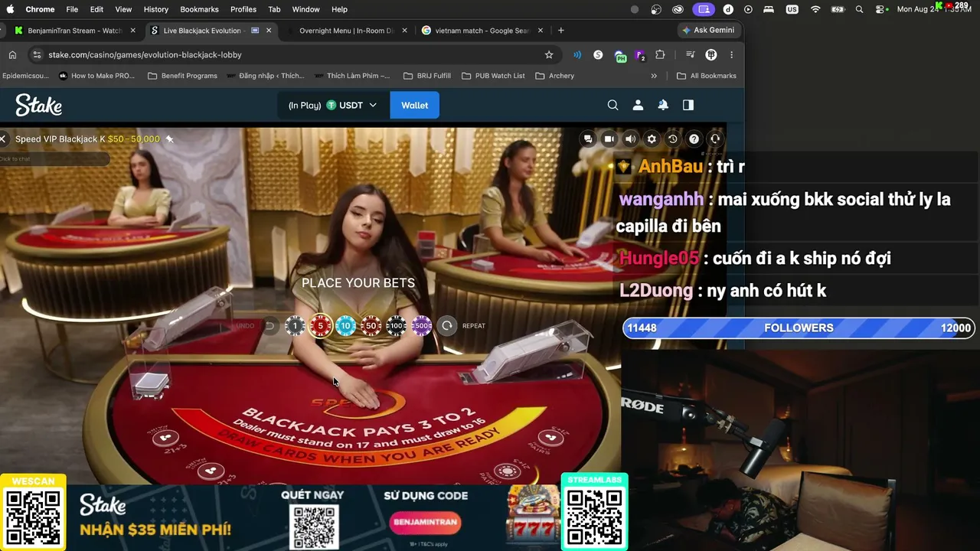Select the blue 10 chip
The height and width of the screenshot is (551, 980).
(x=346, y=326)
